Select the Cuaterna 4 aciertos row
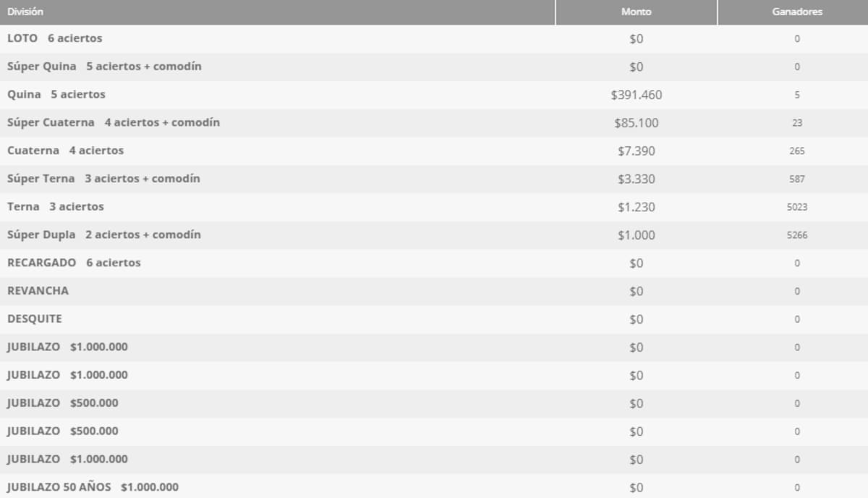868x498 pixels. [434, 151]
